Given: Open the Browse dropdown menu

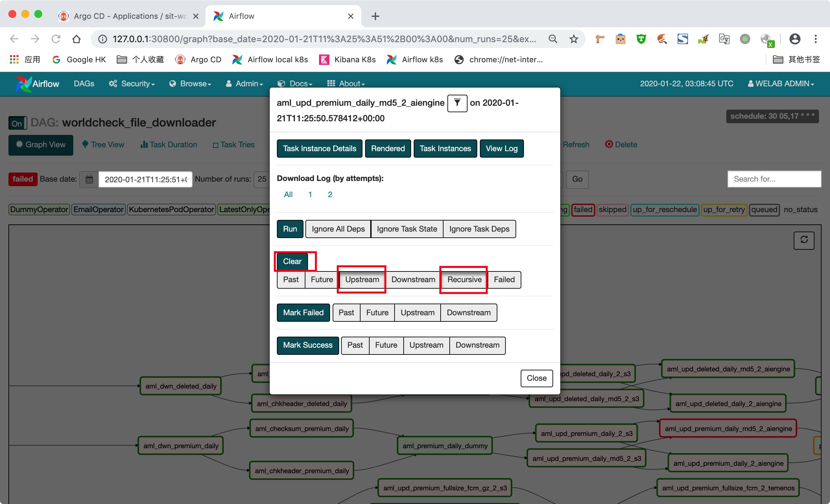Looking at the screenshot, I should click(190, 84).
